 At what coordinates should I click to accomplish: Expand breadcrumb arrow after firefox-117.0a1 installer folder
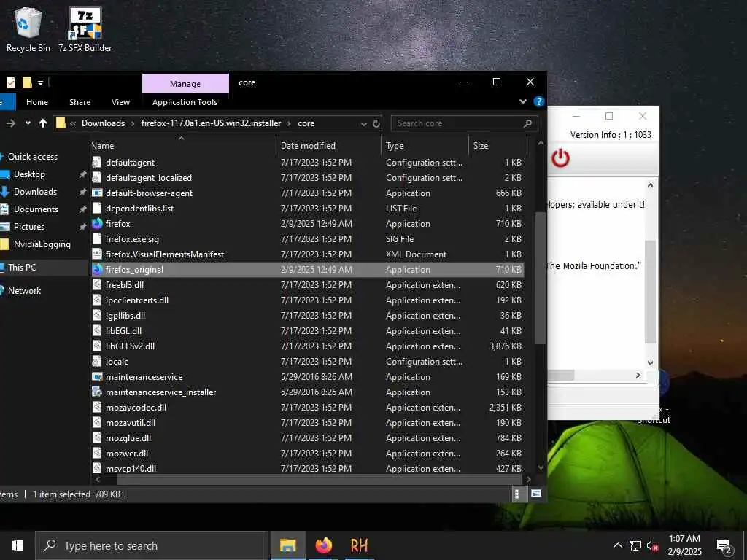[289, 123]
